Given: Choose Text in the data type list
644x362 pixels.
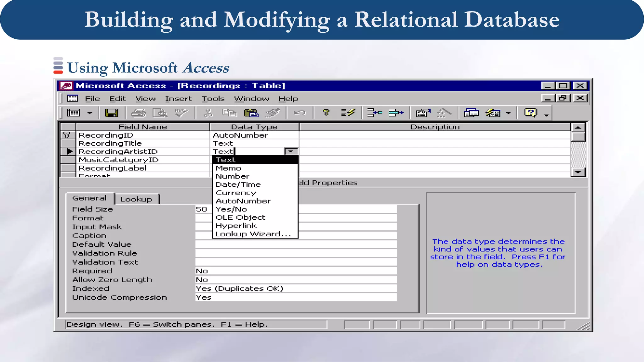Looking at the screenshot, I should coord(255,160).
